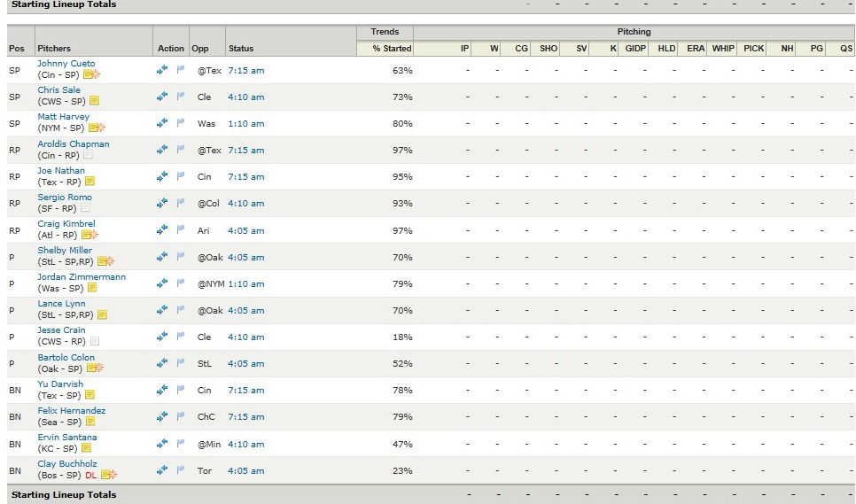The height and width of the screenshot is (504, 856).
Task: Click the @Oak opponent for Lance Lynn
Action: pos(210,310)
